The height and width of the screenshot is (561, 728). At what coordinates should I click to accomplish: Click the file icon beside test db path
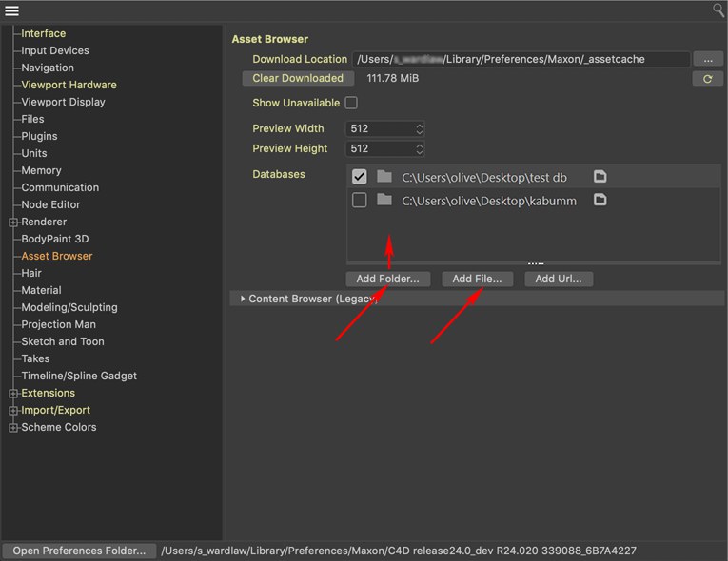click(x=600, y=177)
